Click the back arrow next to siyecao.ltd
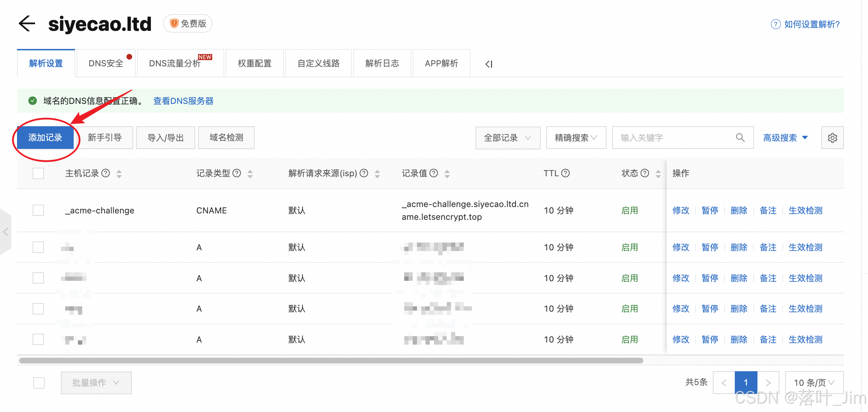 click(x=27, y=24)
